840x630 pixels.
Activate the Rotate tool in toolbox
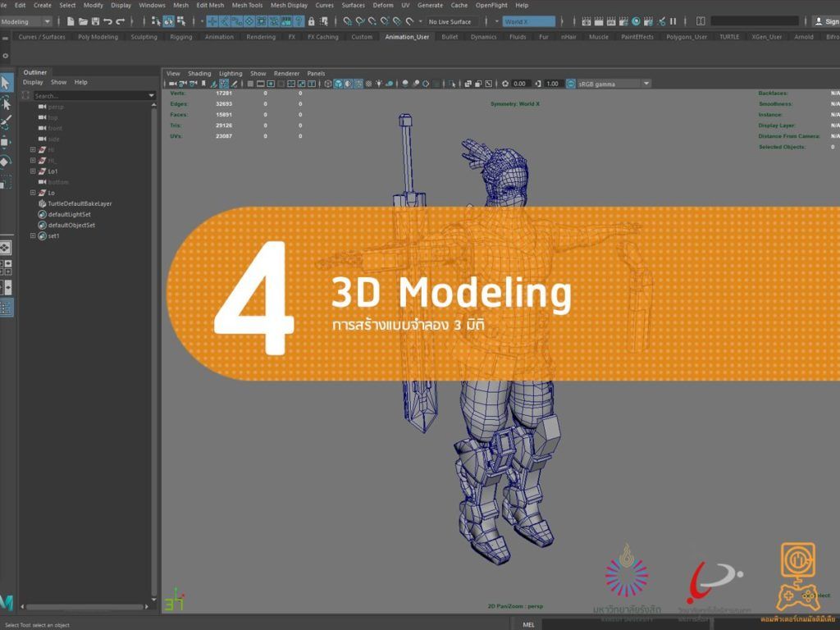point(6,162)
